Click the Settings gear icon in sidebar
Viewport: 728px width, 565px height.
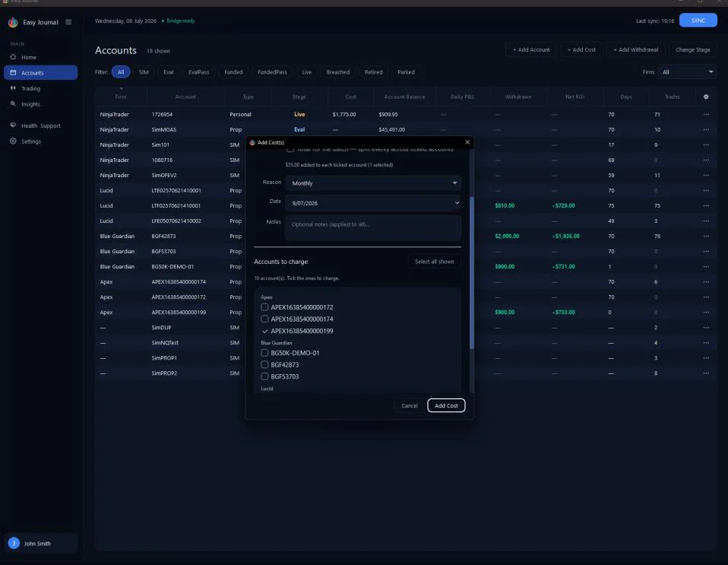coord(13,141)
